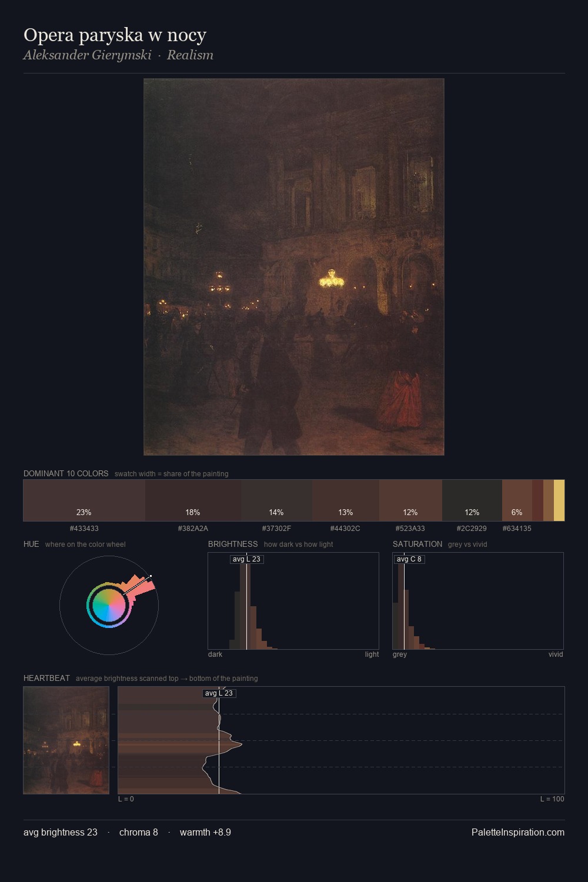Click the main painting image

[294, 267]
